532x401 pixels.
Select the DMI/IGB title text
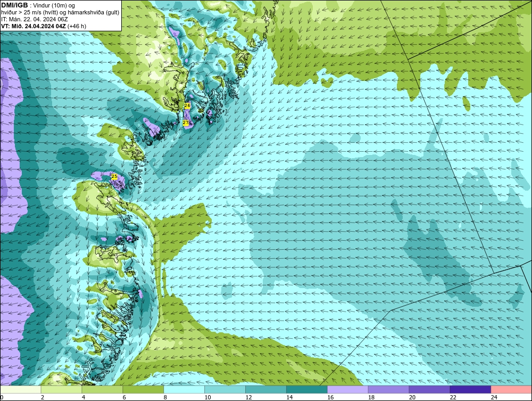[x=14, y=5]
